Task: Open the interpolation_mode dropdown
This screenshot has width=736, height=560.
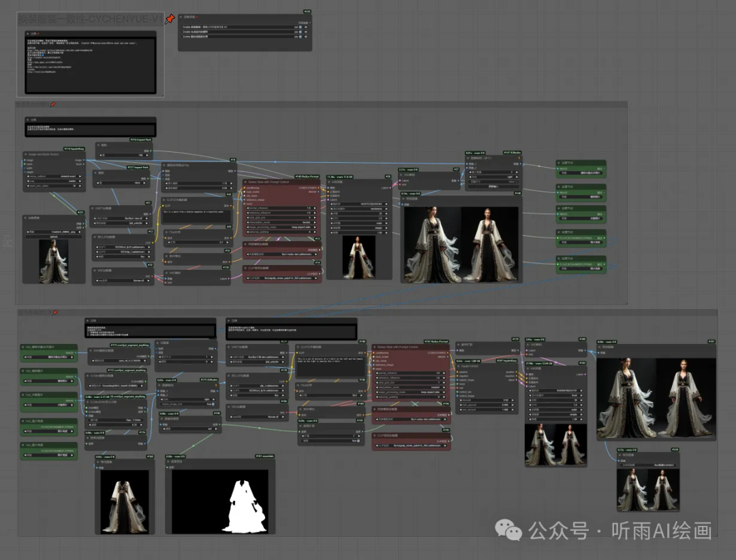Action: click(281, 223)
